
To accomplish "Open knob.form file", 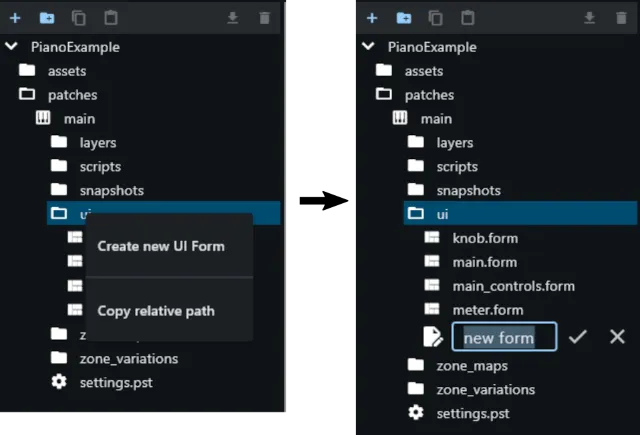I will click(471, 238).
